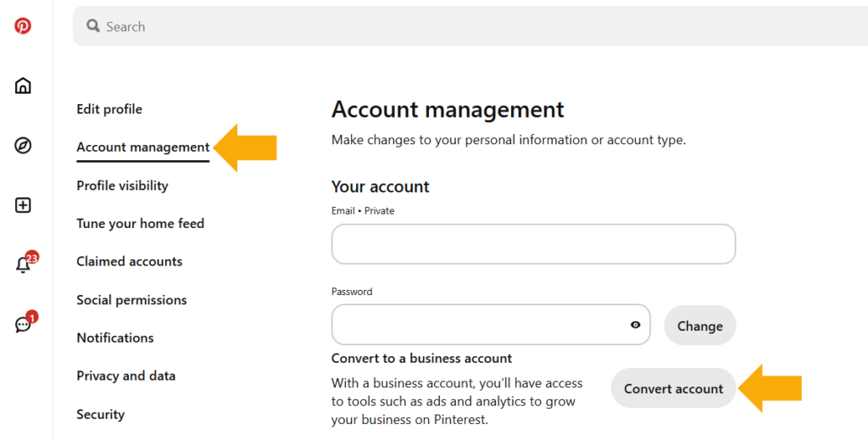This screenshot has width=868, height=440.
Task: Click the Account management page heading
Action: point(448,109)
